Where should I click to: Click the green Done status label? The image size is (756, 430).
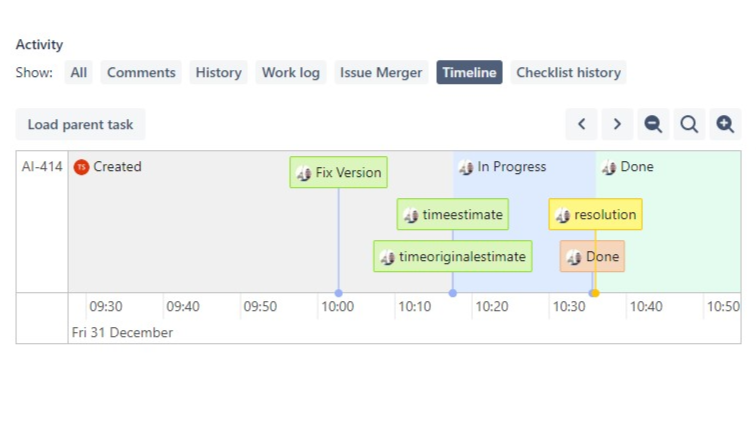point(637,167)
